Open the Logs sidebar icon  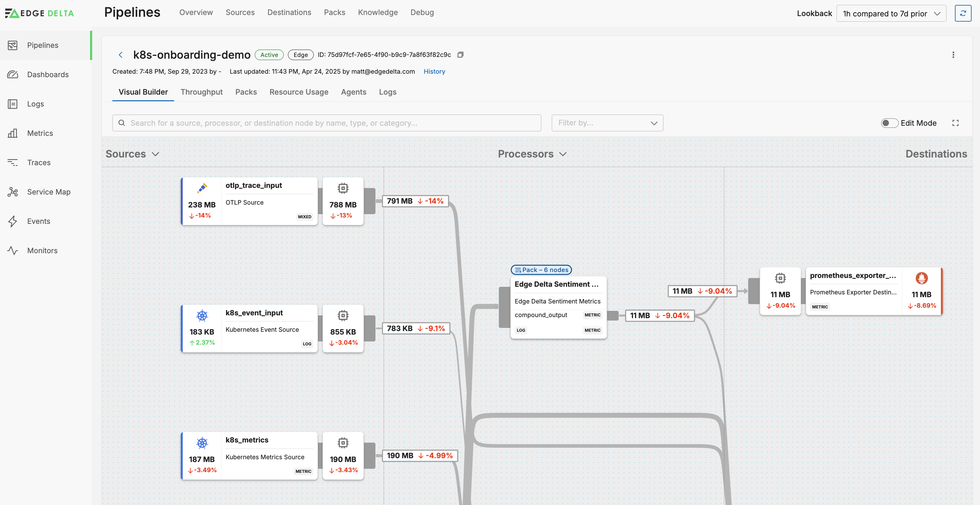13,104
